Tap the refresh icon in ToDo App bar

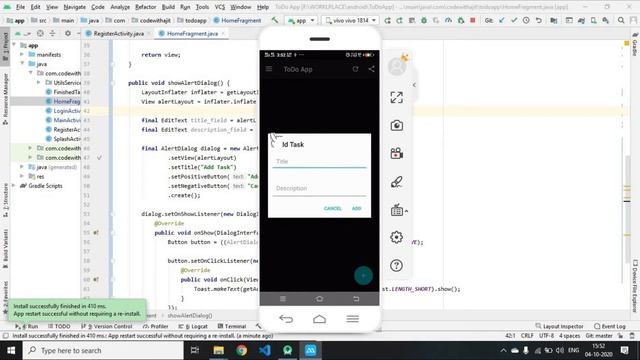pyautogui.click(x=356, y=69)
